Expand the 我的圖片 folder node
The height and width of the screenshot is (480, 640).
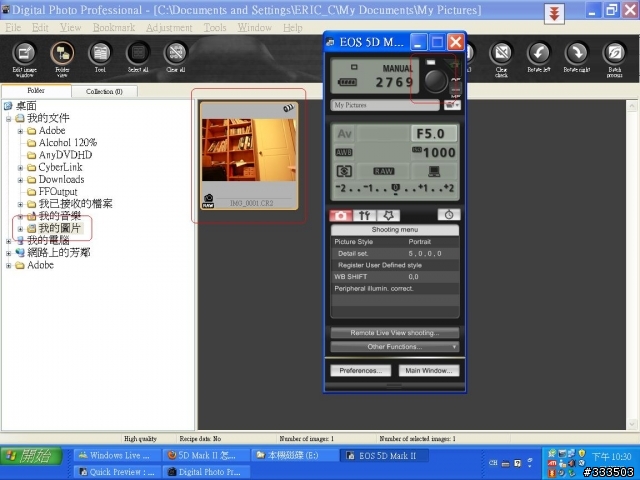coord(20,229)
